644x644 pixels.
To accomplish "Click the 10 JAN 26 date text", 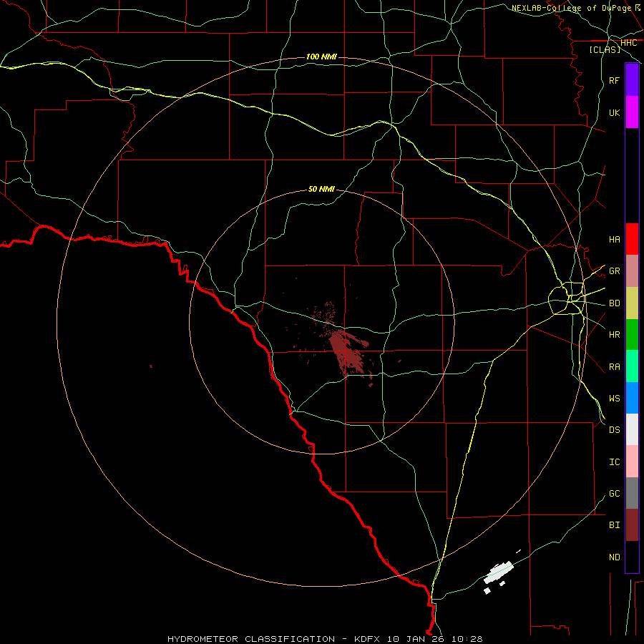I will click(415, 639).
